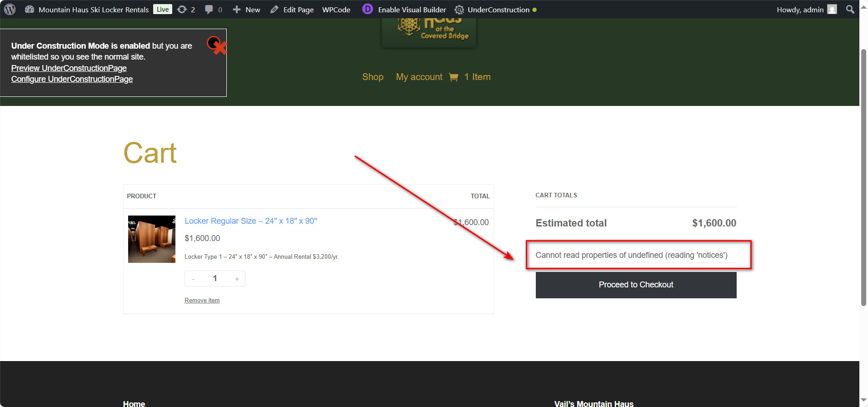Click Edit Page in admin bar
This screenshot has width=868, height=407.
click(299, 10)
